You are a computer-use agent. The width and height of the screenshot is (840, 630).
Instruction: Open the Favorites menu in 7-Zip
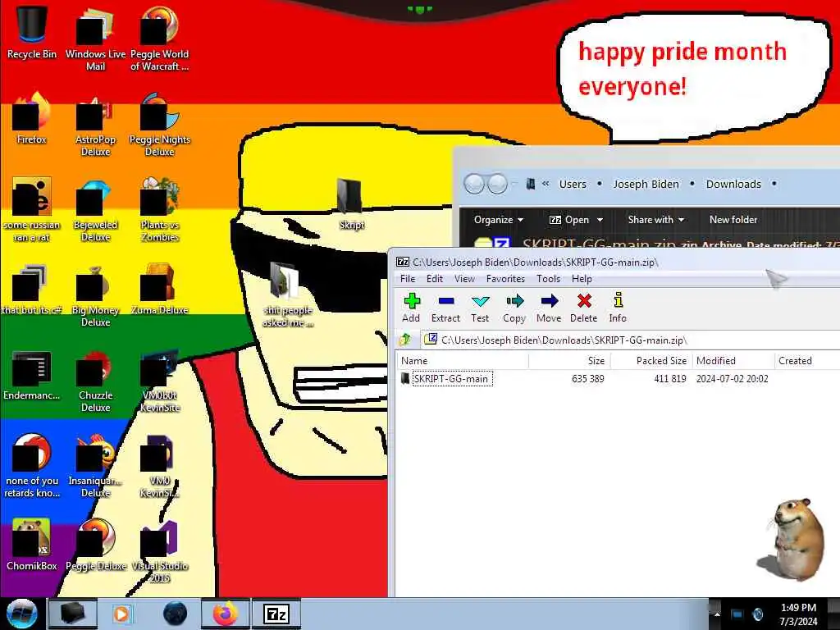(x=505, y=279)
